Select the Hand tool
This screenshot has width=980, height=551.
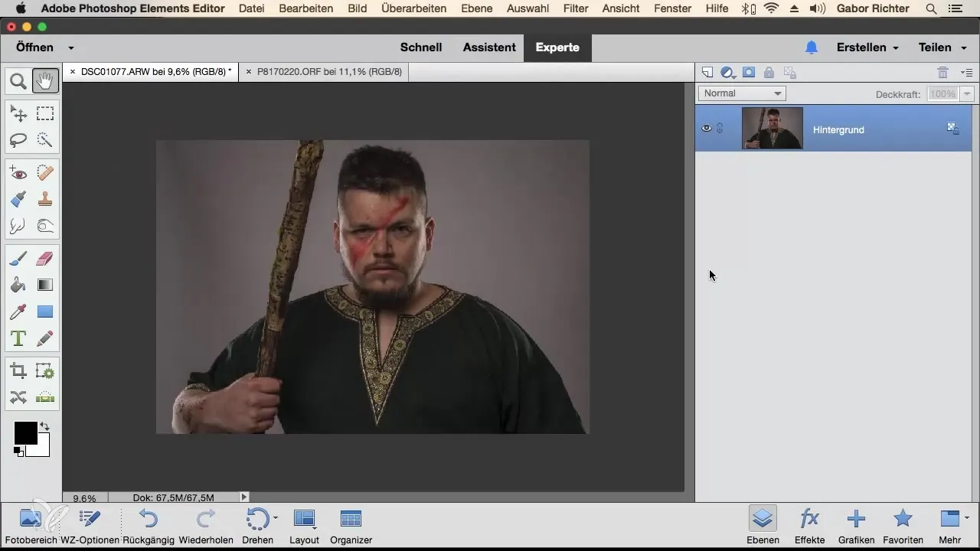click(x=45, y=80)
